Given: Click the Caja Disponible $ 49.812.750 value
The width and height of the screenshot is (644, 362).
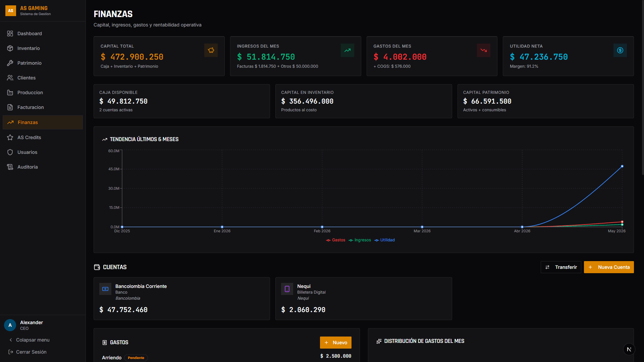Looking at the screenshot, I should point(123,101).
